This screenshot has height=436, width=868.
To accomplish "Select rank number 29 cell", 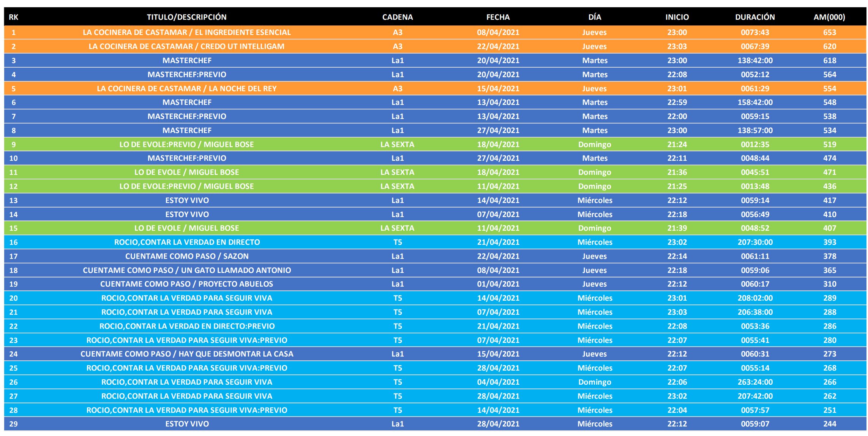I will tap(13, 424).
